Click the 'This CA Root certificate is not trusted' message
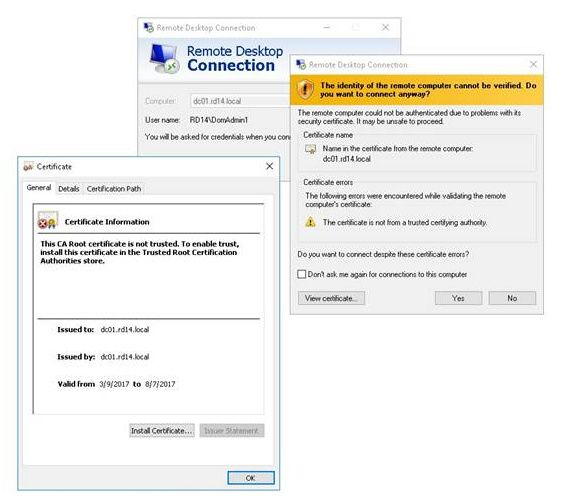585x499 pixels. pos(140,252)
